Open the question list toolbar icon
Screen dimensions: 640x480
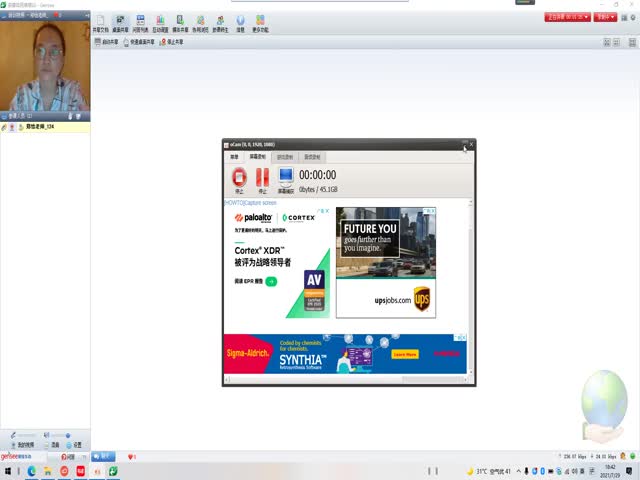(x=140, y=24)
